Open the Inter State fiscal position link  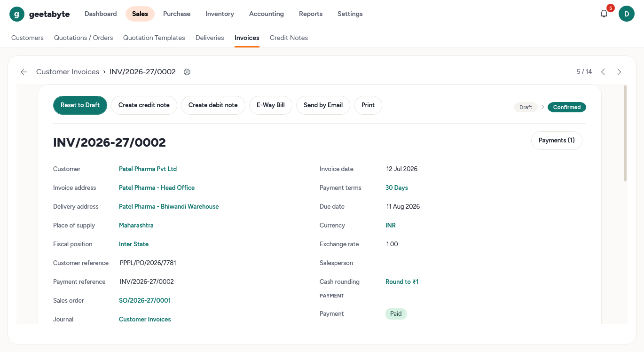coord(134,244)
